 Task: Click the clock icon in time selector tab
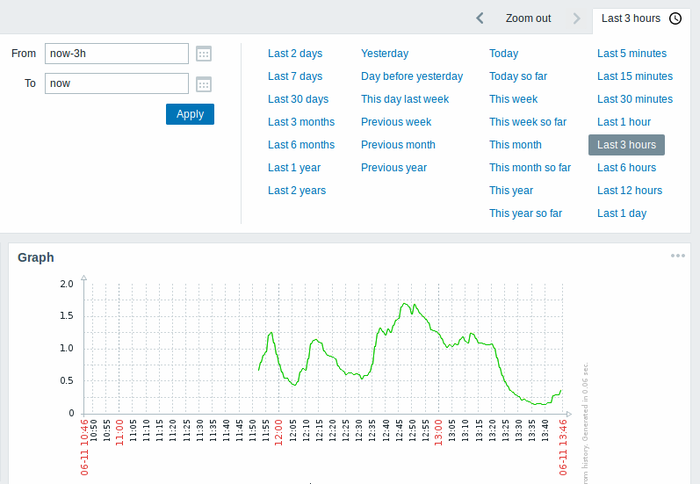[675, 18]
